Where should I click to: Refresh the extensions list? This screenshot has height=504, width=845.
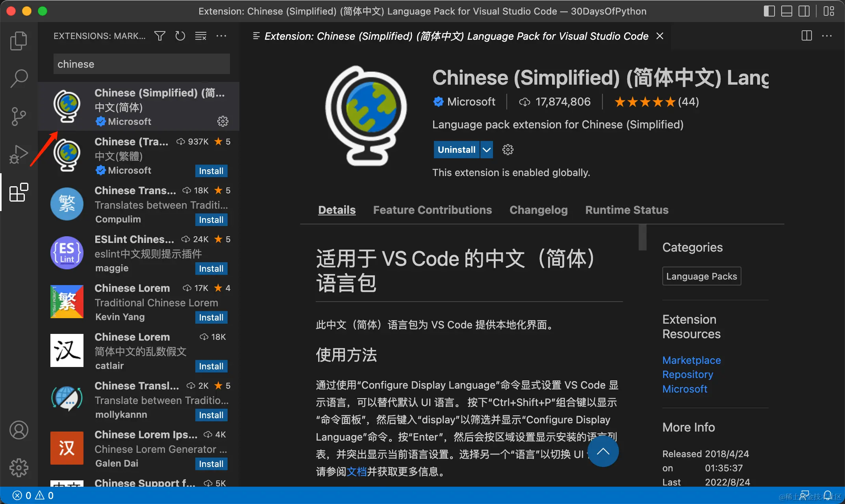tap(180, 36)
